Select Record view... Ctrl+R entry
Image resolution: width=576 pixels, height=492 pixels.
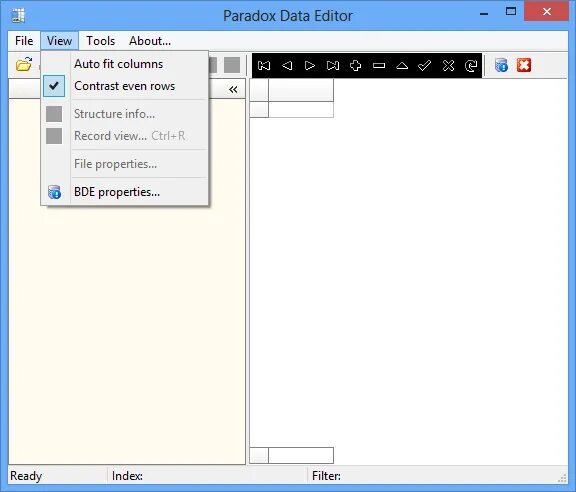[x=125, y=136]
